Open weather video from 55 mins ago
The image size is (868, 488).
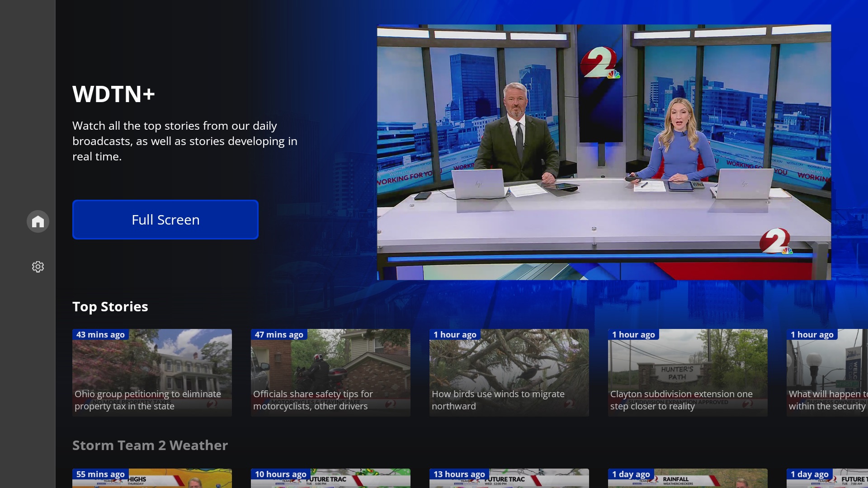coord(152,478)
